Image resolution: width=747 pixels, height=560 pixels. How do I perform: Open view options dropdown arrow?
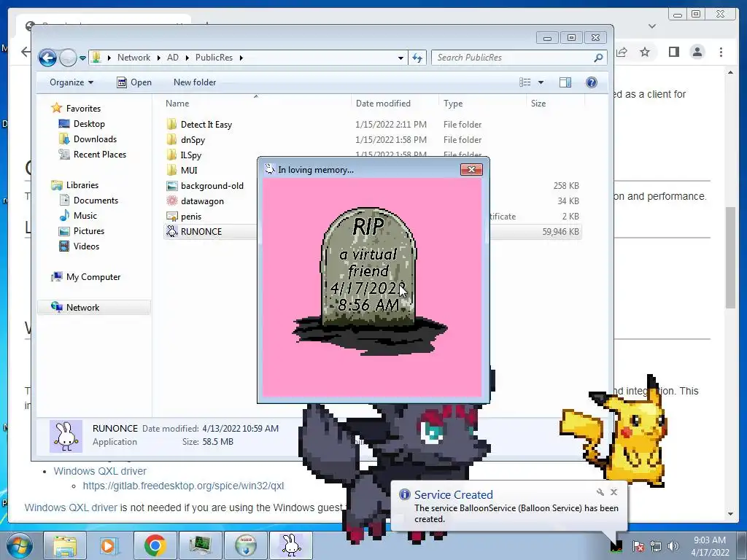tap(541, 82)
